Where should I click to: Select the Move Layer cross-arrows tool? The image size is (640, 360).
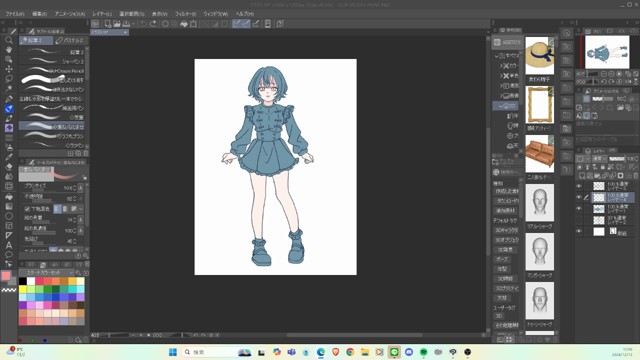click(x=9, y=69)
